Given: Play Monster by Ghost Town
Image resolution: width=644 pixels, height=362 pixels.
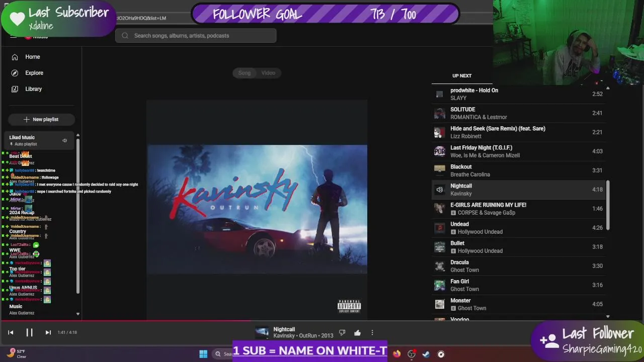Looking at the screenshot, I should (x=518, y=304).
